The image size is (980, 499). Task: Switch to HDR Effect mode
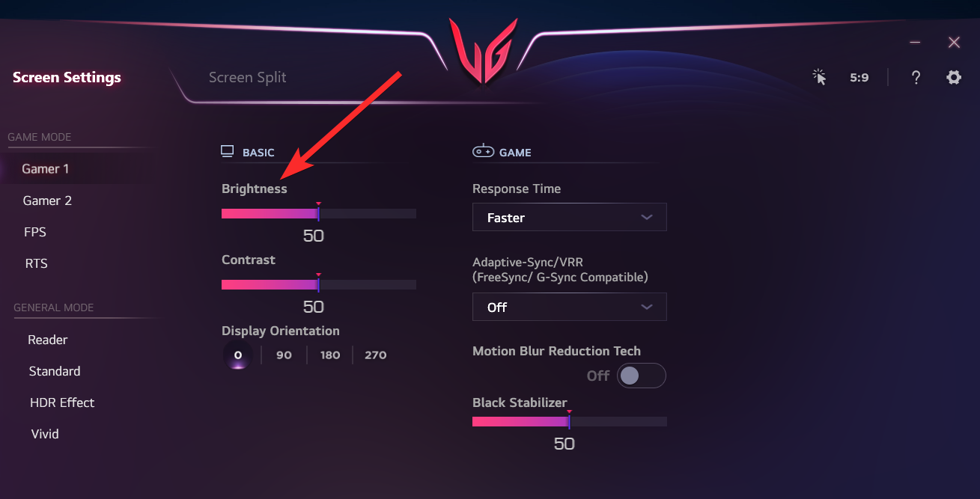tap(61, 402)
